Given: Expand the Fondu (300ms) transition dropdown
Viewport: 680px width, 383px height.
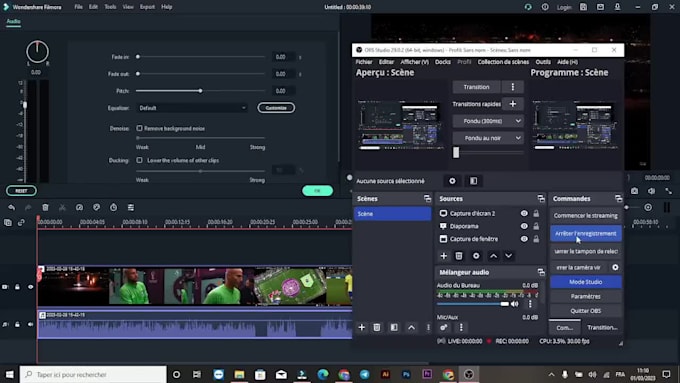Looking at the screenshot, I should click(488, 121).
